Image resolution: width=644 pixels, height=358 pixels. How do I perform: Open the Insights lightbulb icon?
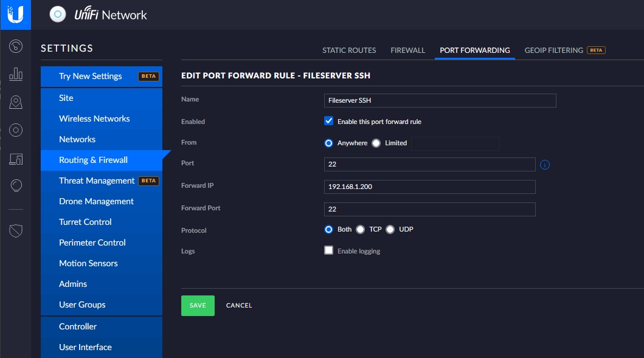[16, 185]
